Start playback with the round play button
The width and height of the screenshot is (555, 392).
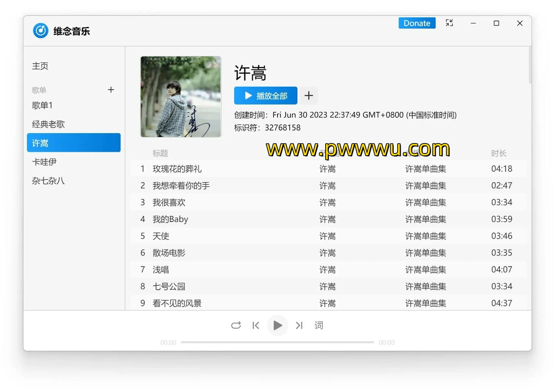point(277,325)
